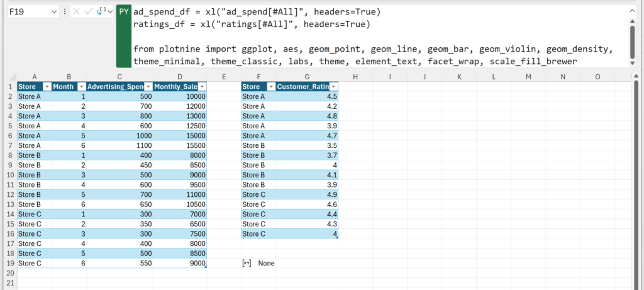Select cell G2 containing rating 4.5
Image resolution: width=644 pixels, height=290 pixels.
(x=307, y=97)
